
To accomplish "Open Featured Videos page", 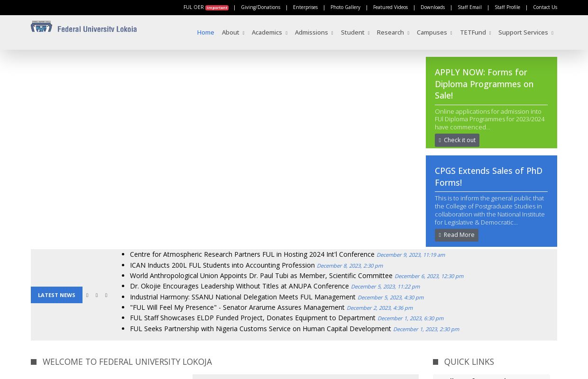I will [390, 7].
